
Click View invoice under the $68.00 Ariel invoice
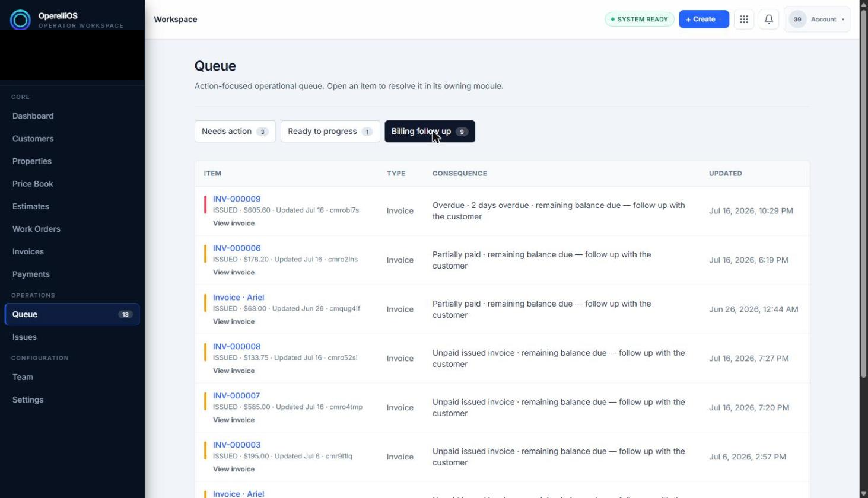(234, 322)
